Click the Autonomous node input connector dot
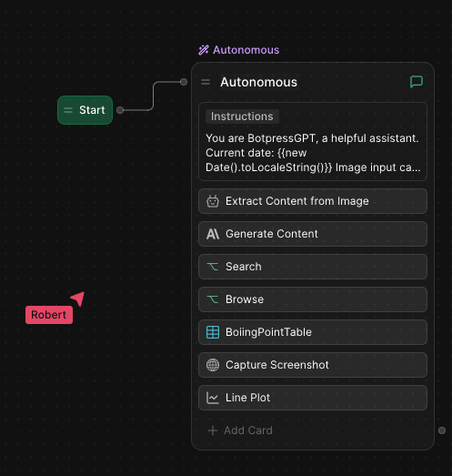Screen dimensions: 452x476 [184, 82]
